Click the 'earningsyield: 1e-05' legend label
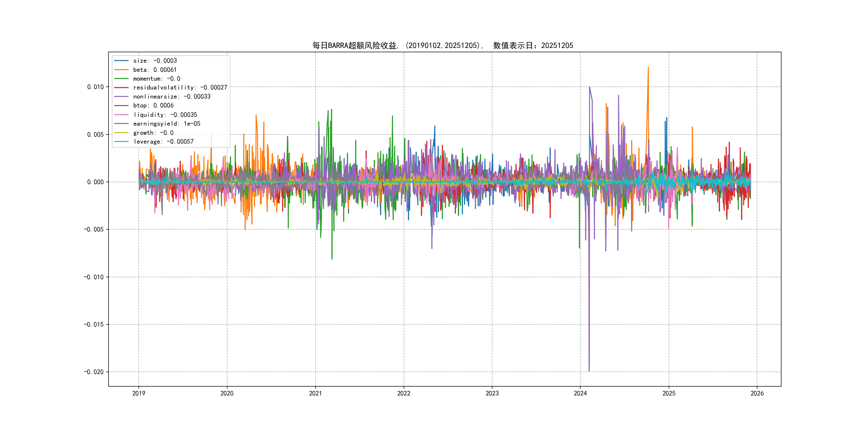This screenshot has height=434, width=868. click(166, 124)
